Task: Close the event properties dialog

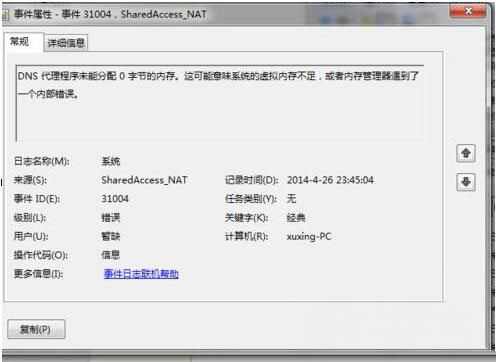Action: coord(468,11)
